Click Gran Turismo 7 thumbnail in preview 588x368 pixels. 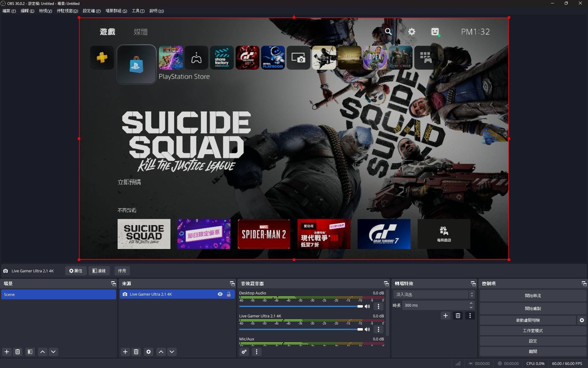pos(384,234)
